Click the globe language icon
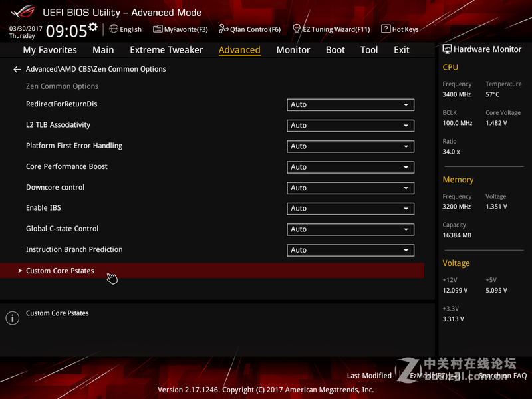This screenshot has width=532, height=399. pos(114,29)
